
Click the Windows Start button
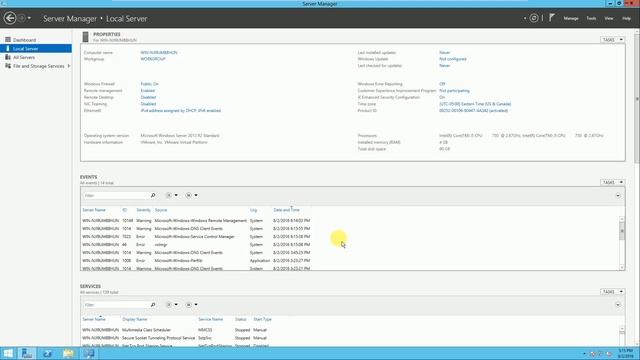point(8,353)
